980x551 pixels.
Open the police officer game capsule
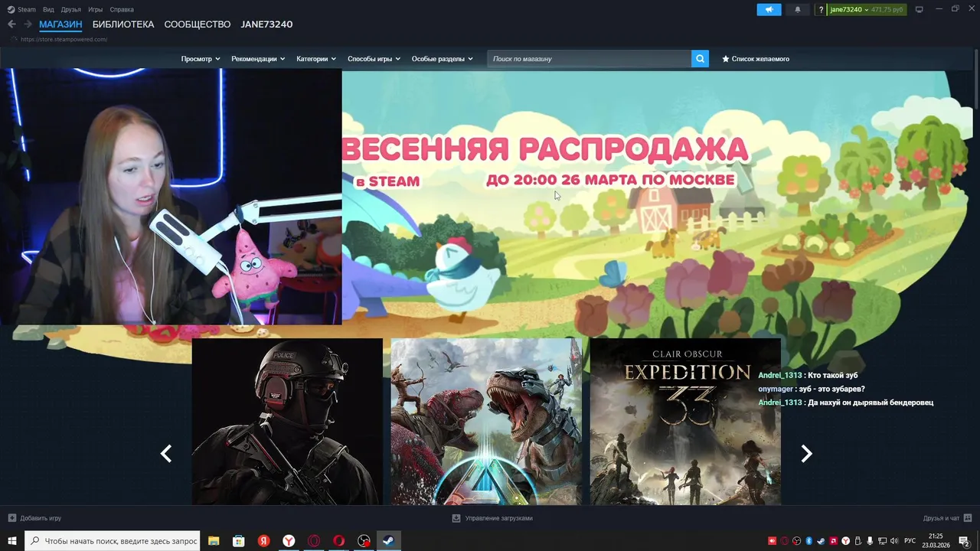click(287, 422)
